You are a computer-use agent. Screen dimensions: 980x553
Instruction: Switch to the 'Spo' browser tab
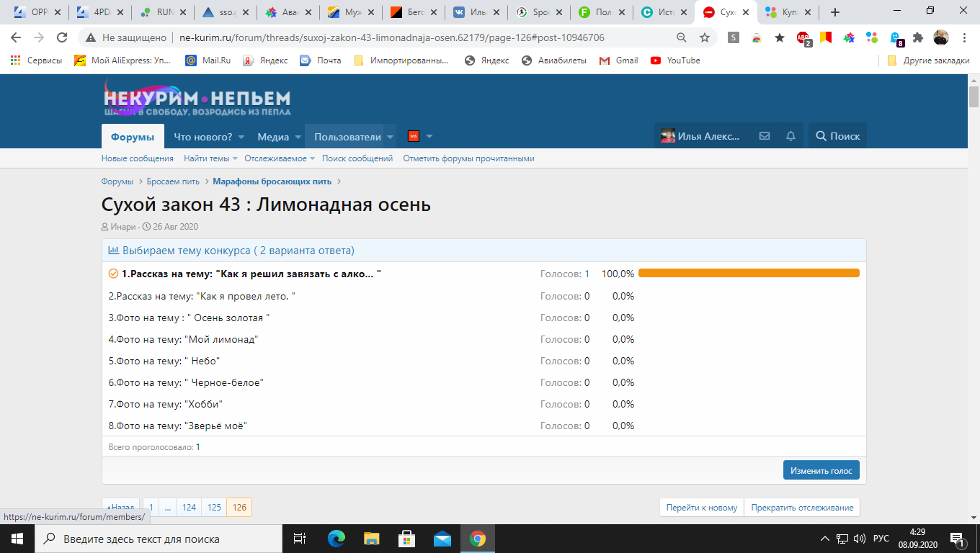pyautogui.click(x=540, y=12)
